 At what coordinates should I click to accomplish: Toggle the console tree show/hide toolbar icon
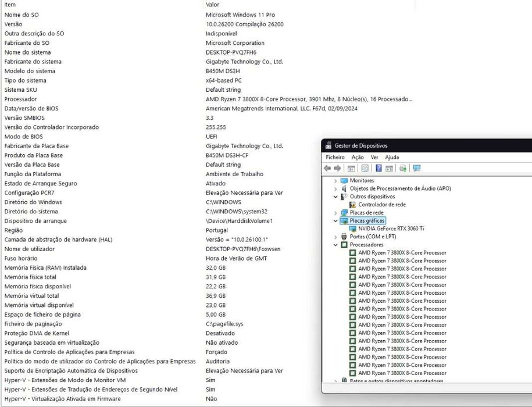pos(351,168)
